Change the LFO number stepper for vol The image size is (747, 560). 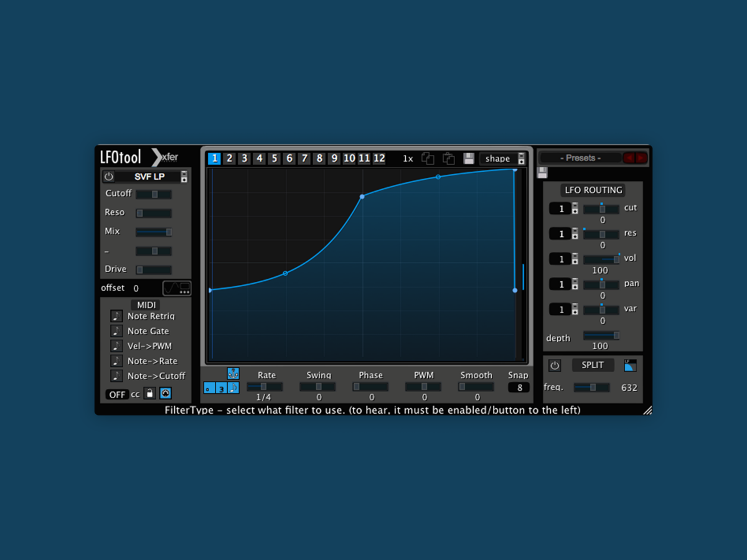click(x=575, y=259)
